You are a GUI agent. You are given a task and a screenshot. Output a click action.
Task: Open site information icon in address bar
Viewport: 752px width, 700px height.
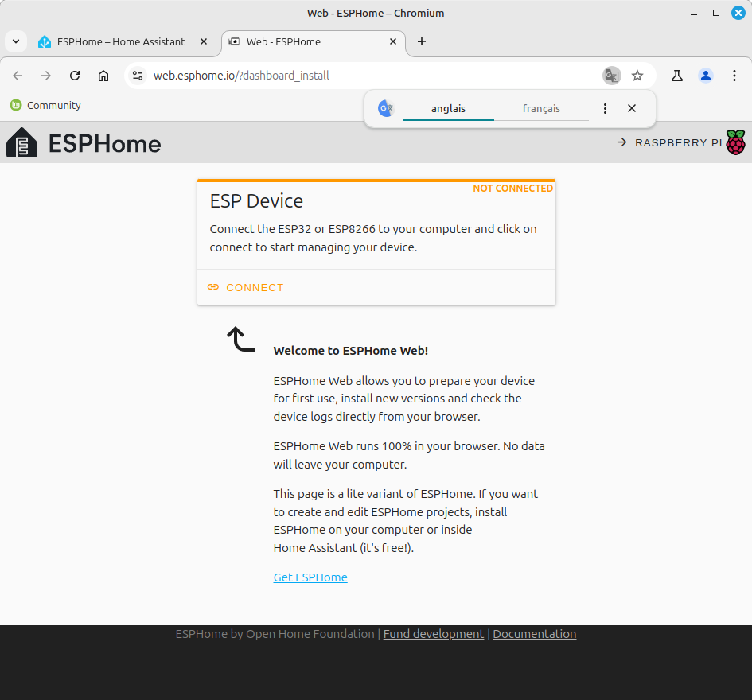click(x=138, y=76)
